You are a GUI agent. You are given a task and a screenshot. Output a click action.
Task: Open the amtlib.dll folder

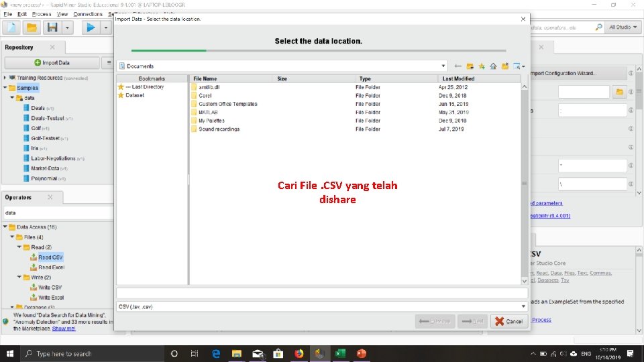point(209,87)
